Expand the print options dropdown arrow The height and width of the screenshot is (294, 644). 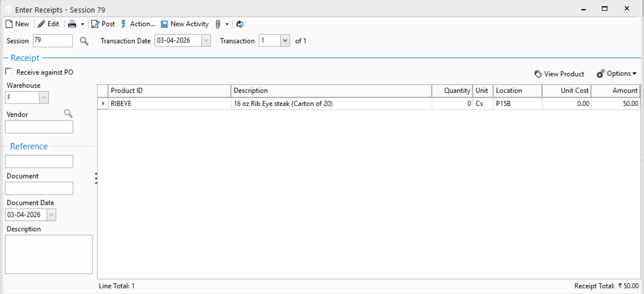click(82, 24)
